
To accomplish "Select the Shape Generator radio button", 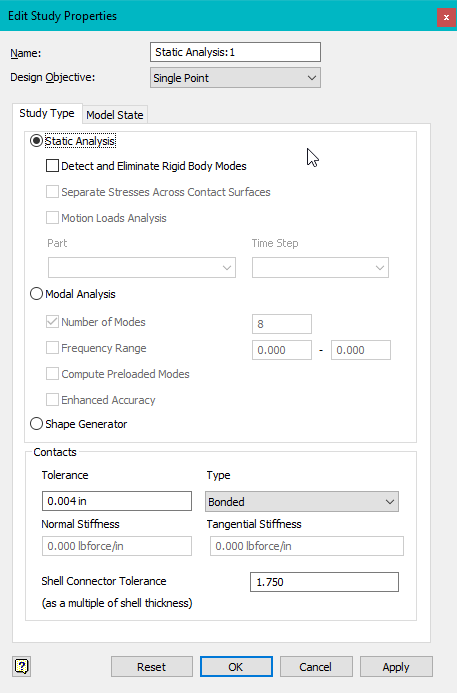I will tap(36, 424).
